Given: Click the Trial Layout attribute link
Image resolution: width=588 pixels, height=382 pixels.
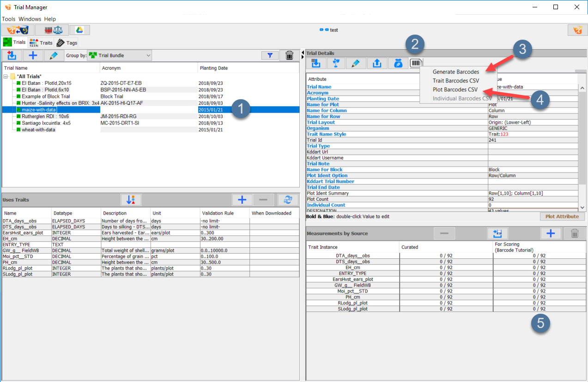Looking at the screenshot, I should pyautogui.click(x=321, y=122).
